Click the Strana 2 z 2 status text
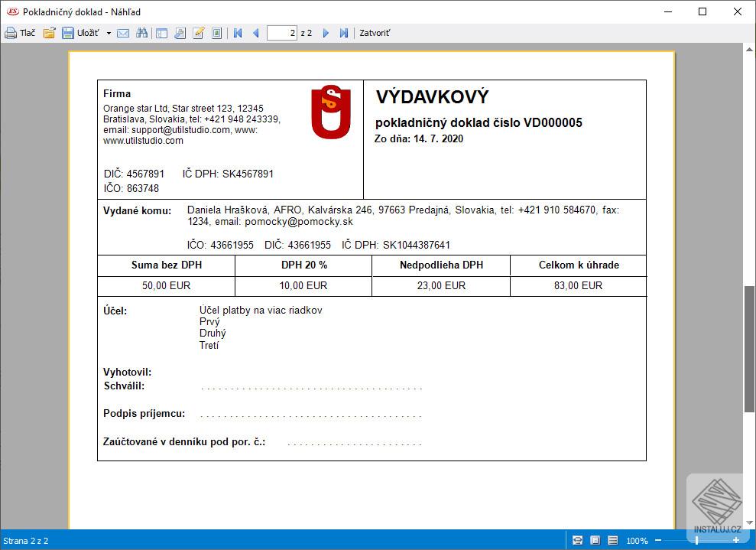The height and width of the screenshot is (550, 756). tap(25, 541)
